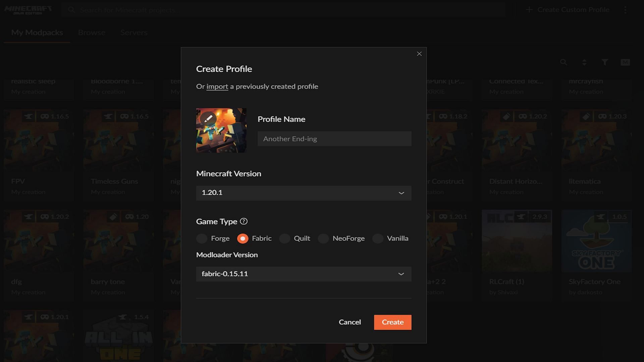Click the Cancel button

pyautogui.click(x=350, y=322)
